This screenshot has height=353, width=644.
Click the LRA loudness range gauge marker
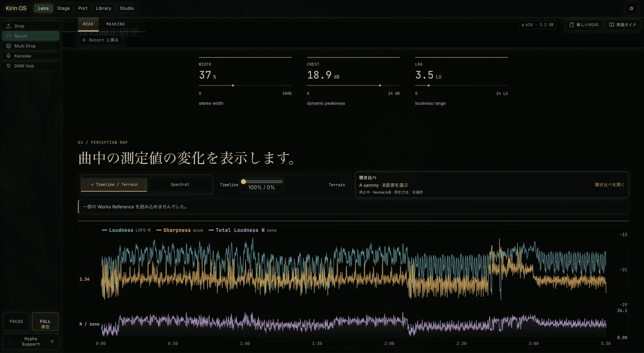pos(428,85)
